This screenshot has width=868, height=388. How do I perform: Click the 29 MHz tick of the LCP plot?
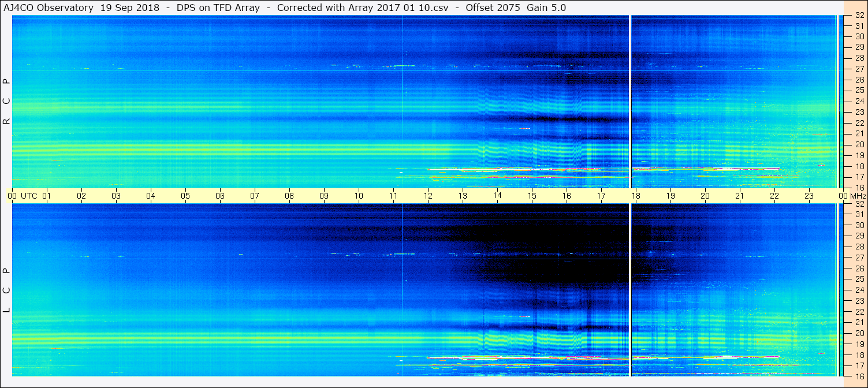tap(859, 236)
